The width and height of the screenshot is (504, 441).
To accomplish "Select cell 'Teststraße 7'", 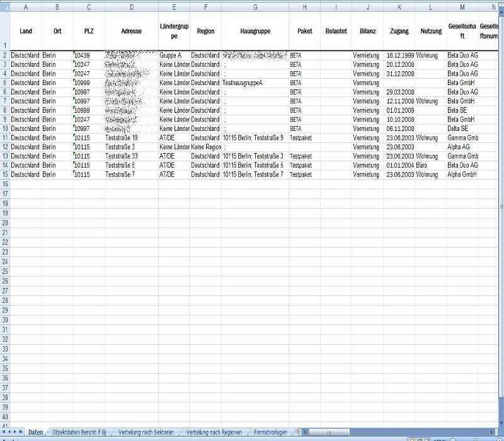I will coord(132,175).
